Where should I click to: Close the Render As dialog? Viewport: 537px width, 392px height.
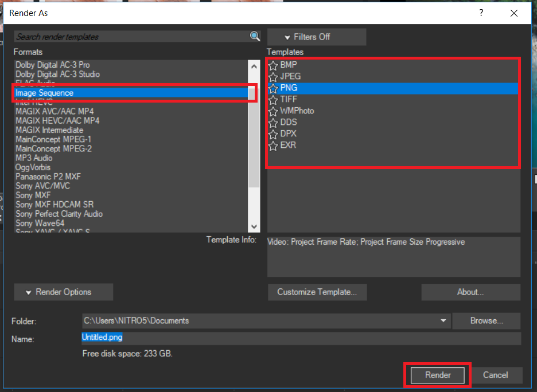[513, 13]
